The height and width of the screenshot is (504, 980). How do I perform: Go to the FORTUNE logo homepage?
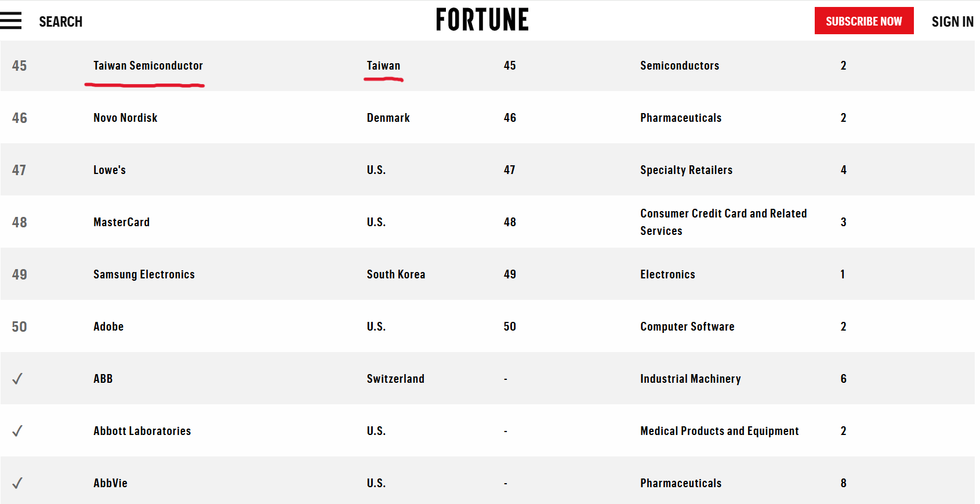coord(482,20)
